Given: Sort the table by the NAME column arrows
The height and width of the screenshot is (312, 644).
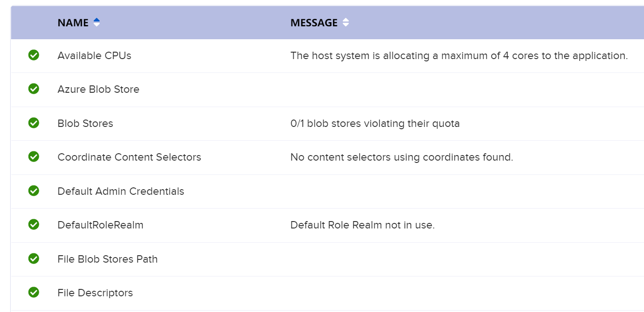Looking at the screenshot, I should tap(96, 22).
